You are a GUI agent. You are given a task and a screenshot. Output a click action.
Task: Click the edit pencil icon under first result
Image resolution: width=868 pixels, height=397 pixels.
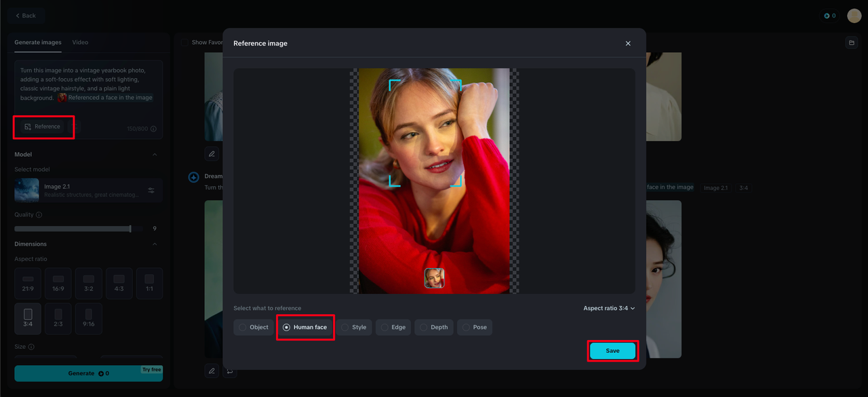[x=212, y=154]
